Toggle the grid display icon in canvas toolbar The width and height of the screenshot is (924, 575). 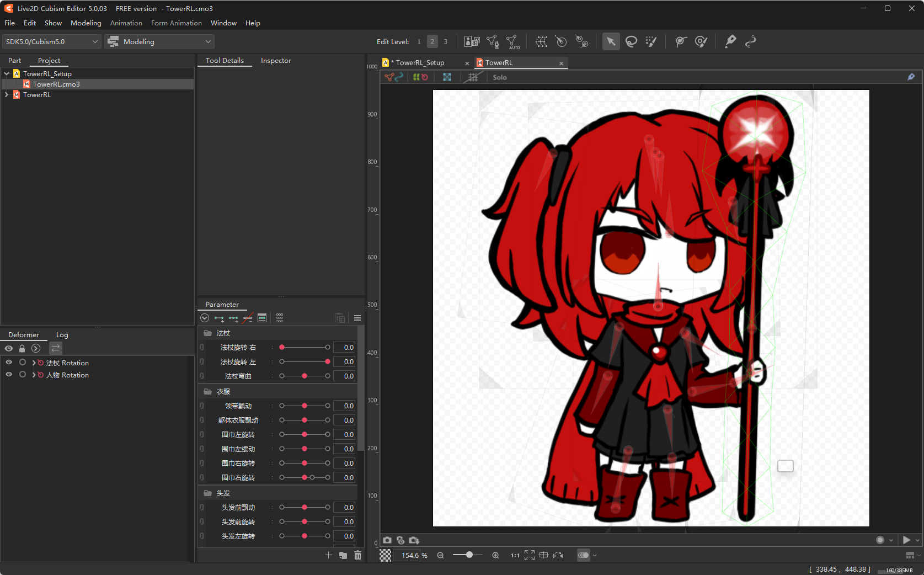[473, 77]
